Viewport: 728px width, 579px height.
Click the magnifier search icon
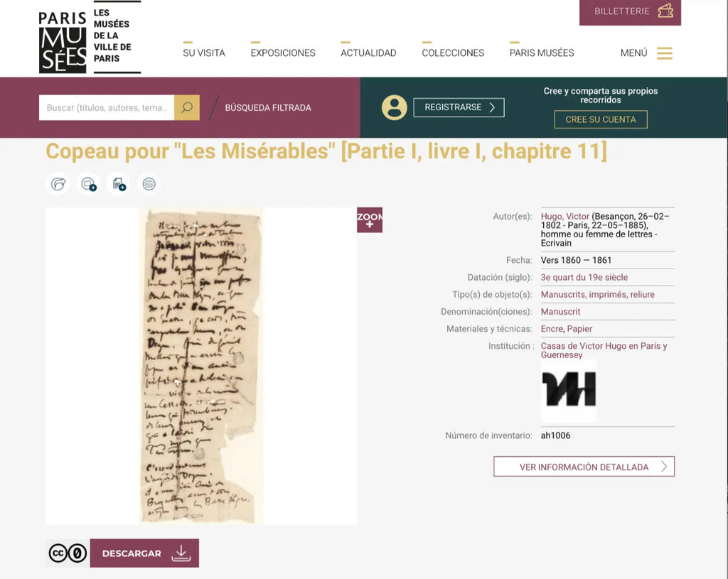pos(187,108)
